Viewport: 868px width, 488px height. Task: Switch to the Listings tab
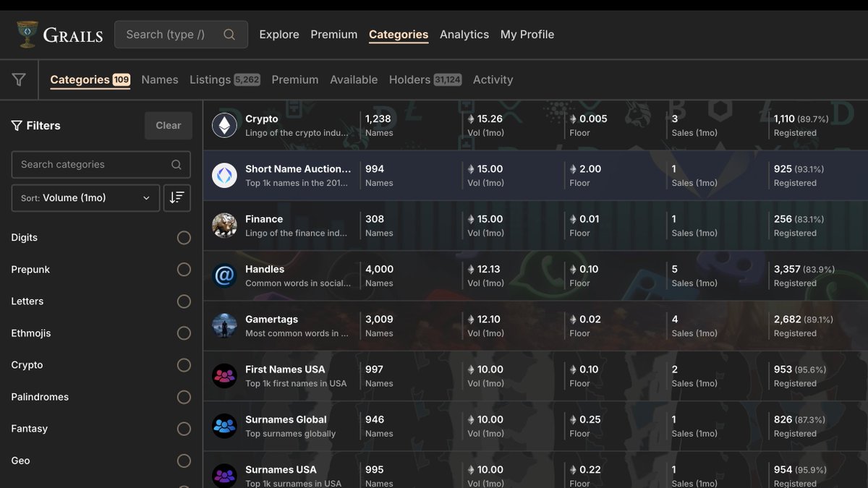coord(225,80)
